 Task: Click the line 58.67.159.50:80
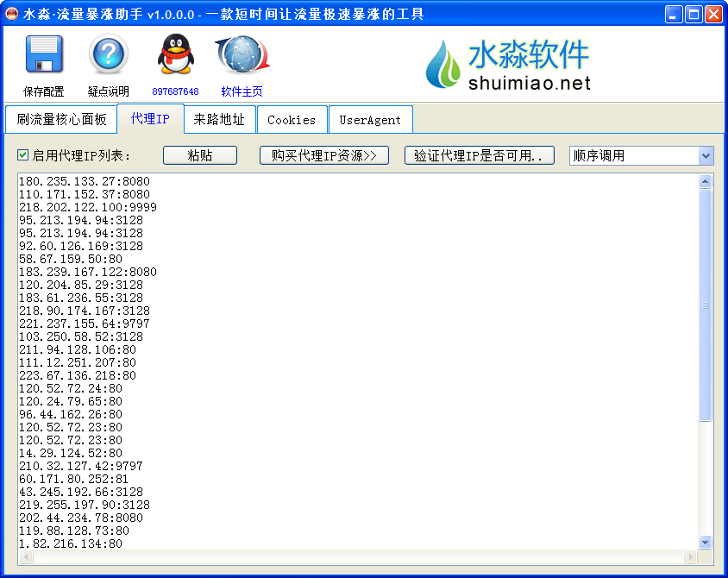tap(71, 259)
